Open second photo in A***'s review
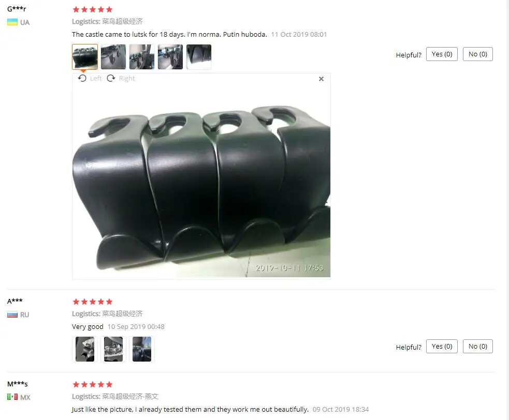Image resolution: width=509 pixels, height=420 pixels. [x=113, y=349]
